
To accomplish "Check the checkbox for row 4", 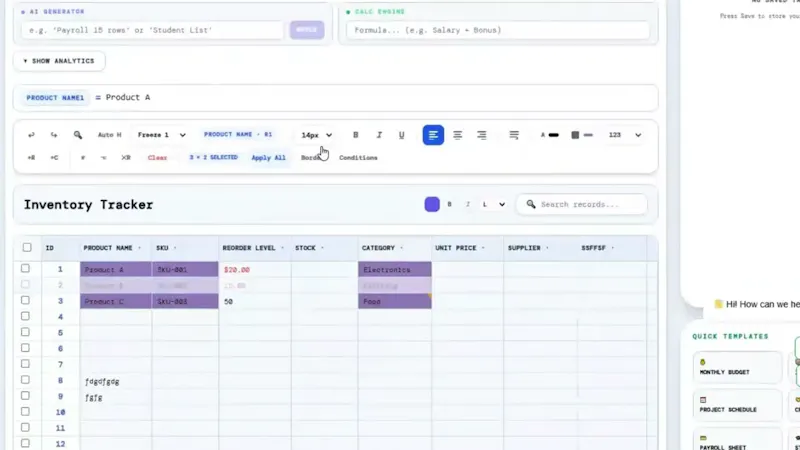I will (26, 316).
